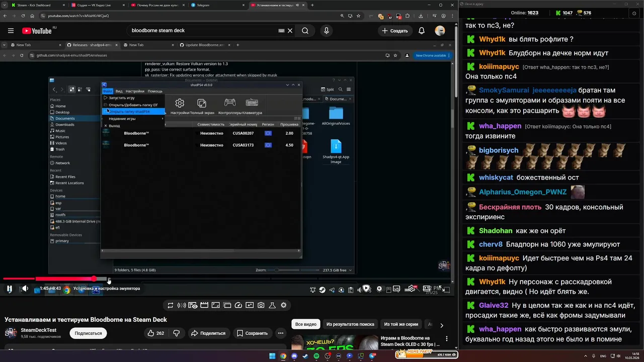
Task: Open the gear settings icon in extension toolbar
Action: pyautogui.click(x=284, y=305)
